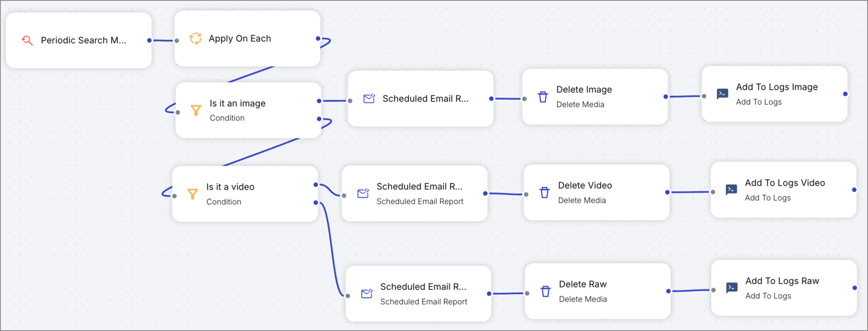The width and height of the screenshot is (868, 331).
Task: Click lower output port of Is it an image
Action: tap(319, 119)
